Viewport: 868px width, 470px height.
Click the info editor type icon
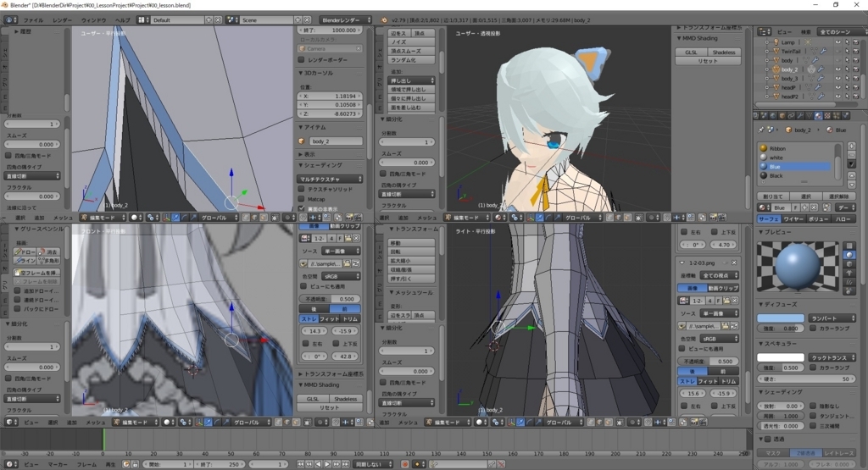pos(10,20)
